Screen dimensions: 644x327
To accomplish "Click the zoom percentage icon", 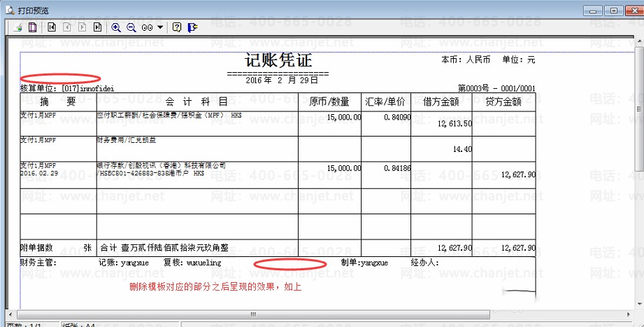I will pos(147,27).
